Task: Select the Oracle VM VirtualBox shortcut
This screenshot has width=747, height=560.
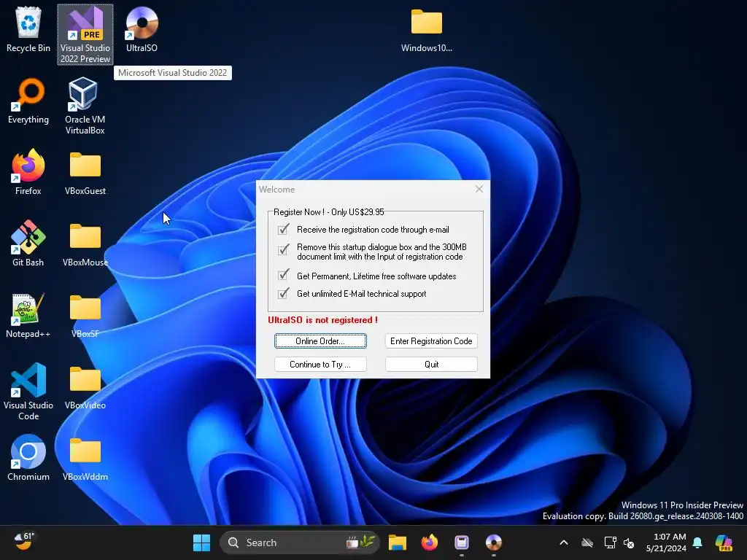Action: coord(85,106)
